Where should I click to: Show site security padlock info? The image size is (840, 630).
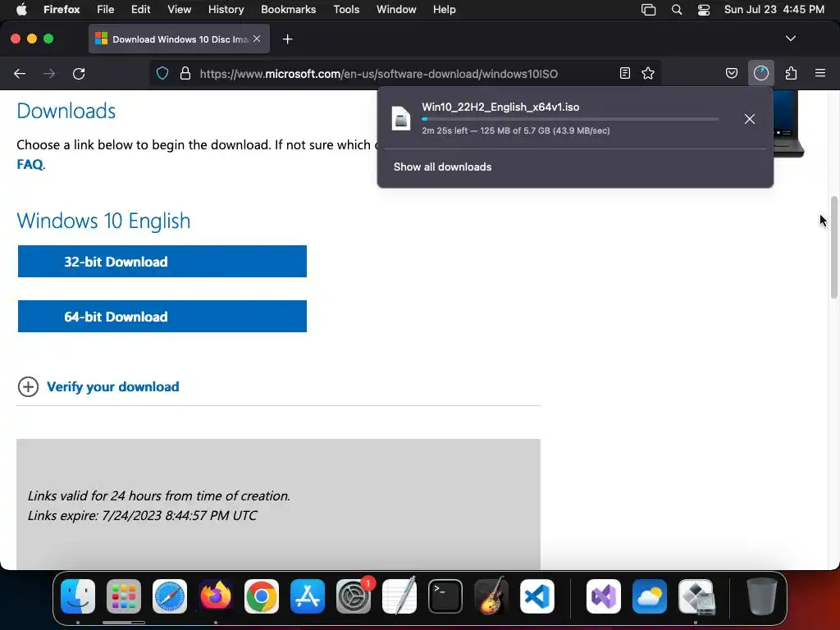tap(185, 73)
